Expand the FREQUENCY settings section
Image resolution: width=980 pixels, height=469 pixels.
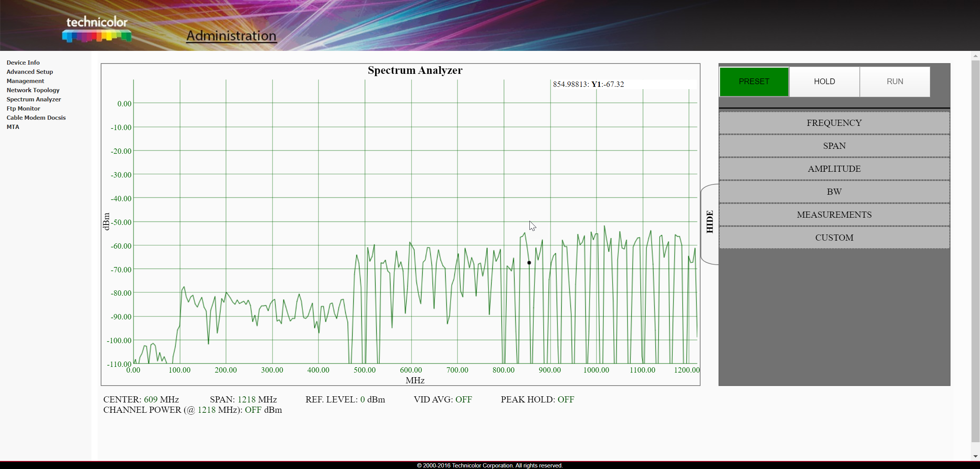pos(834,123)
